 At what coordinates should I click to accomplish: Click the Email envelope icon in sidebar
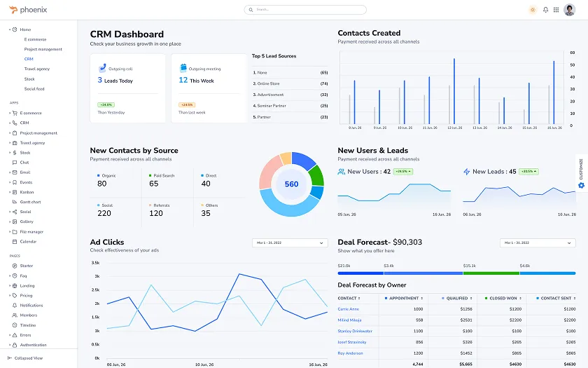(x=15, y=172)
